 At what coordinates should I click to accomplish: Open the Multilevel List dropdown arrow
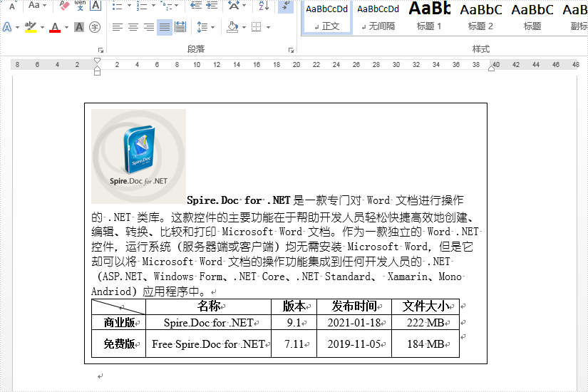pyautogui.click(x=176, y=6)
